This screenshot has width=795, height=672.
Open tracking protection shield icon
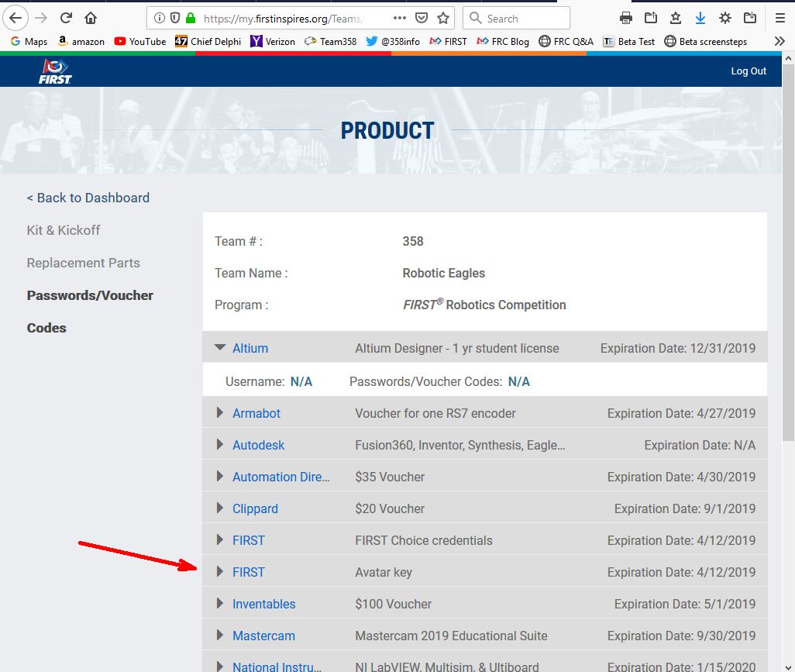tap(175, 19)
